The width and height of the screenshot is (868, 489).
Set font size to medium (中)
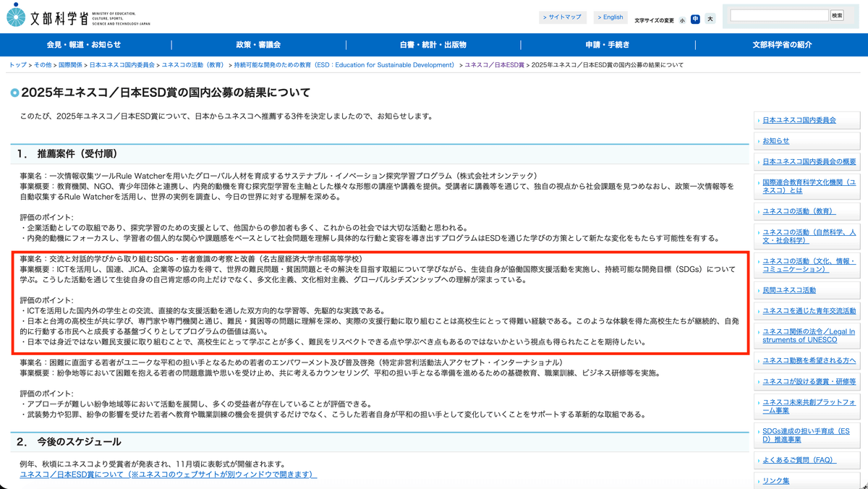[x=695, y=20]
